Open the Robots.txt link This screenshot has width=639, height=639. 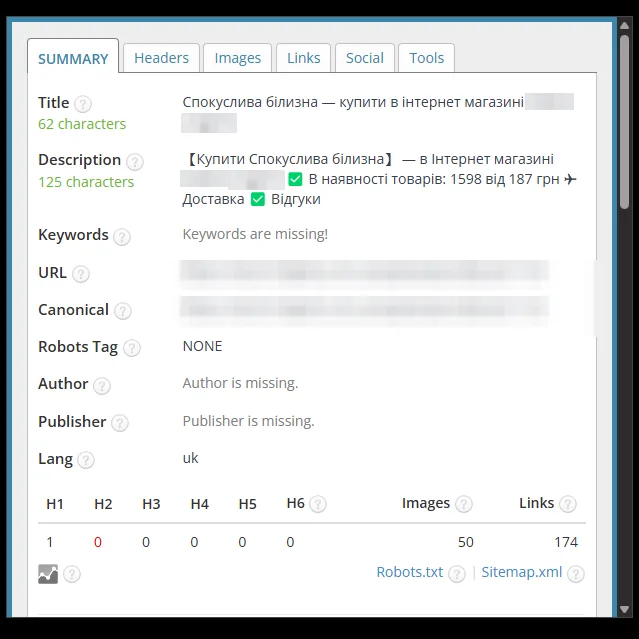pos(410,572)
